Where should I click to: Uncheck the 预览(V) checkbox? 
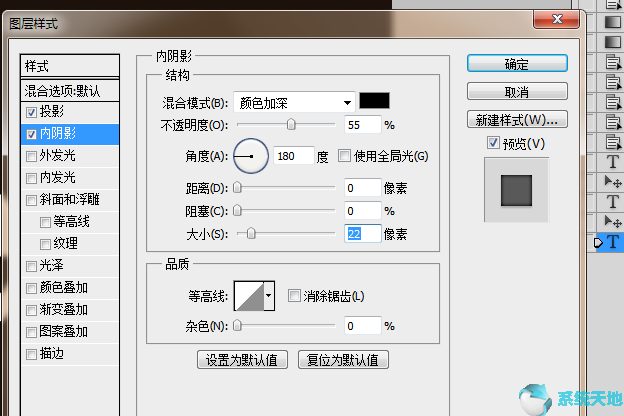point(493,143)
